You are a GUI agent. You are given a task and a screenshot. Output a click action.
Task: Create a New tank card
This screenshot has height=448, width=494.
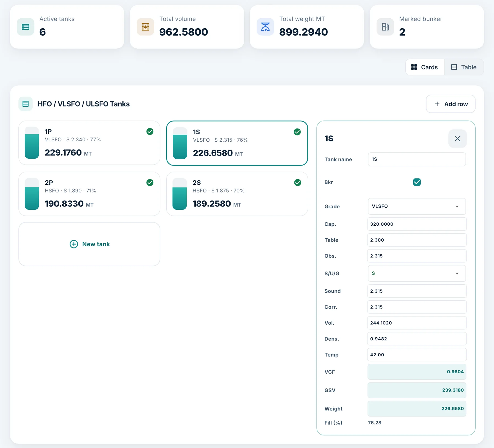click(89, 244)
